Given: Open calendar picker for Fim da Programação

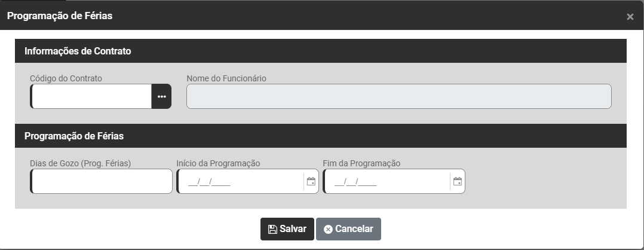Looking at the screenshot, I should point(457,182).
